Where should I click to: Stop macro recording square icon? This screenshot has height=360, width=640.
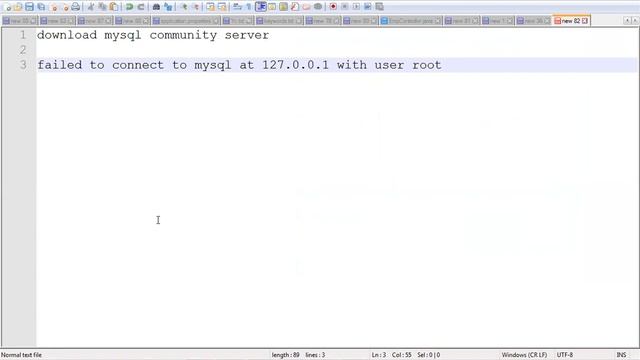344,7
